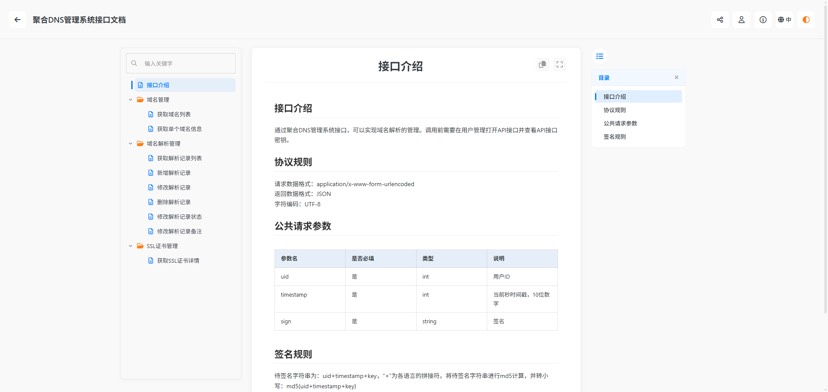
Task: Click file icon beside 修改解析记录备注
Action: [x=150, y=231]
